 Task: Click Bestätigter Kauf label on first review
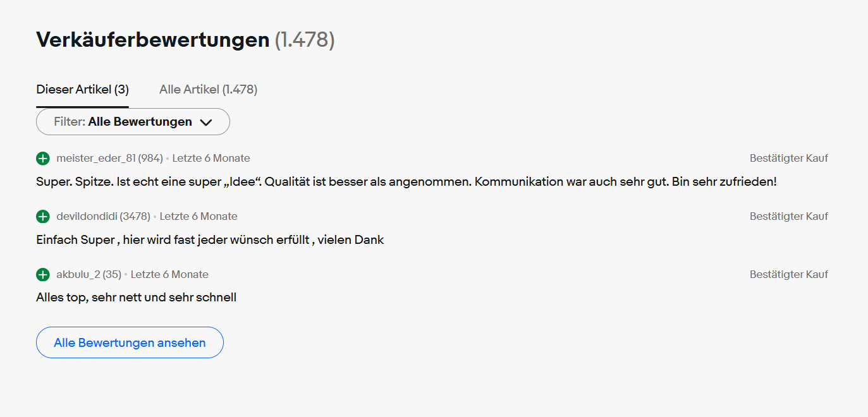coord(789,158)
